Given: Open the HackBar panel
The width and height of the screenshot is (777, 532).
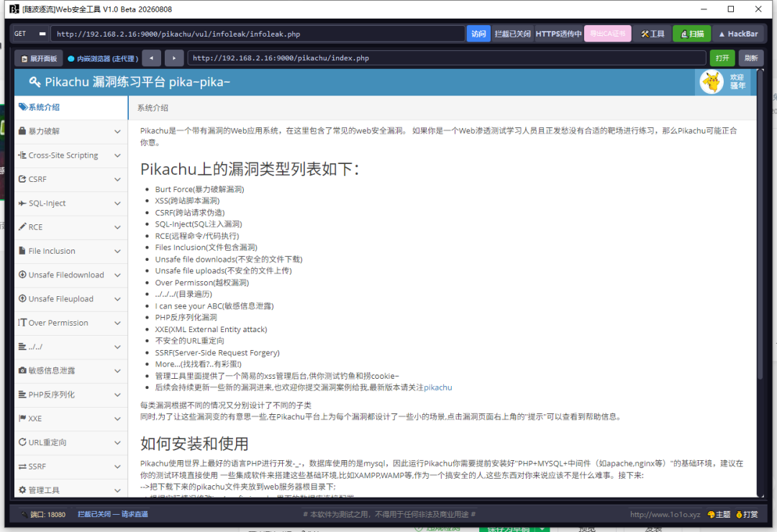Looking at the screenshot, I should click(738, 34).
